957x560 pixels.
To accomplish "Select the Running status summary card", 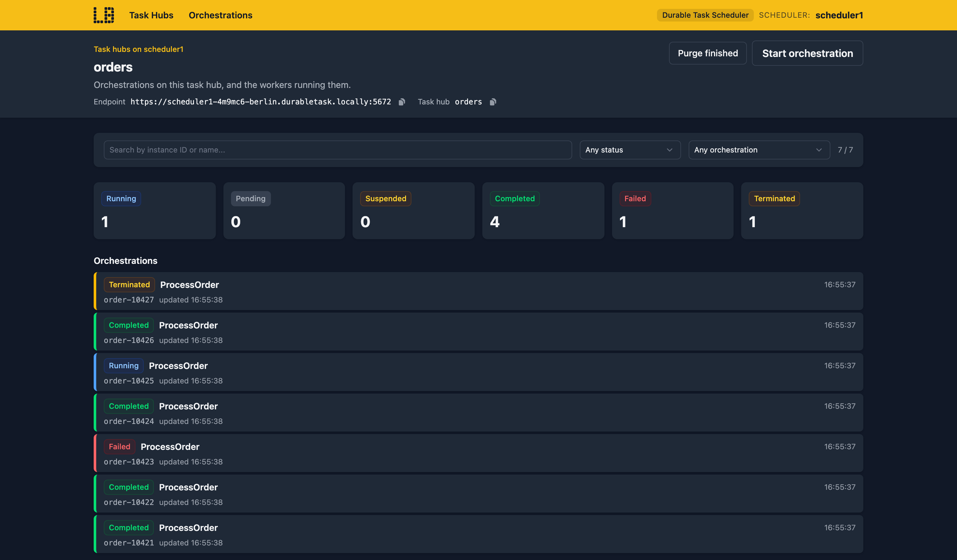I will coord(154,211).
